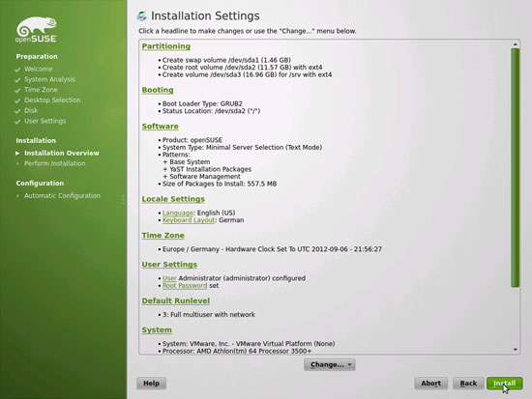Click 'System: VMware, Inc.' line
532x399 pixels.
pos(249,344)
